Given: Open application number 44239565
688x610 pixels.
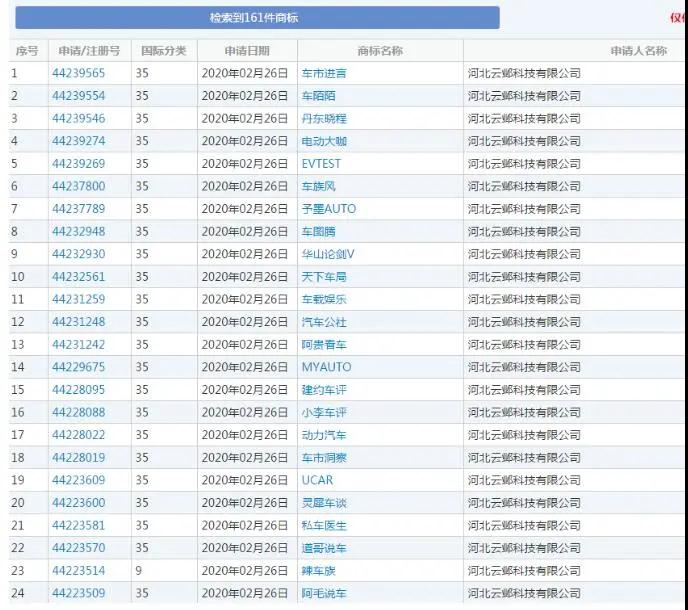Looking at the screenshot, I should [x=79, y=73].
